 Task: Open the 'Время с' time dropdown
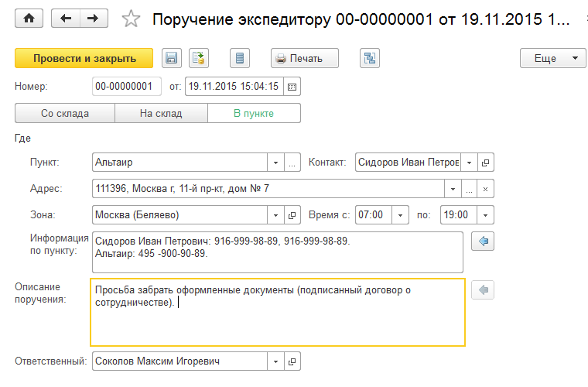[401, 214]
